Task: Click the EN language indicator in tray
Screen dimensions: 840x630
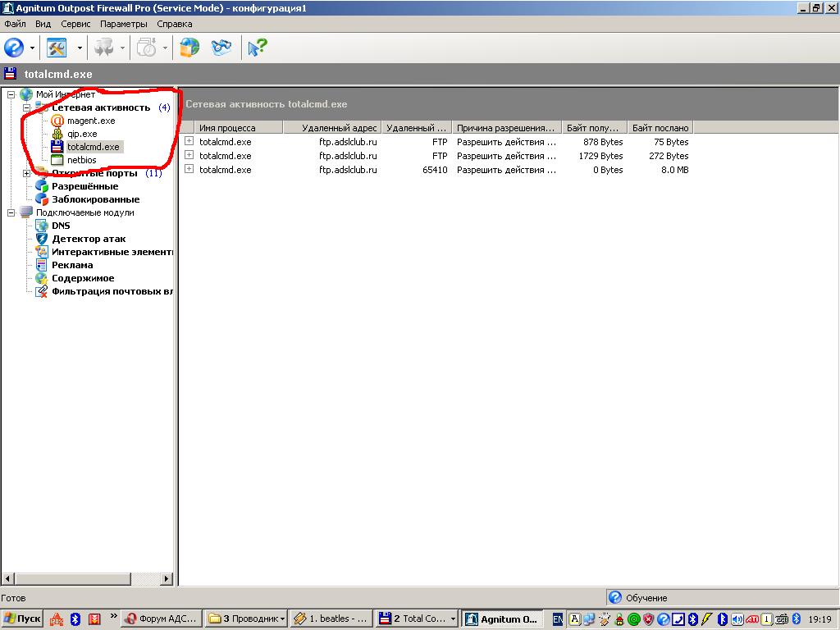Action: pos(557,619)
